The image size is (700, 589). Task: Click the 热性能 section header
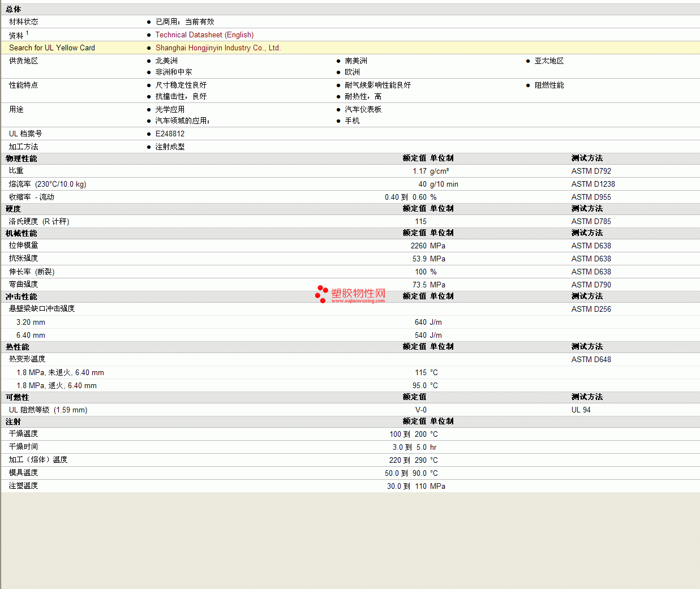[17, 347]
